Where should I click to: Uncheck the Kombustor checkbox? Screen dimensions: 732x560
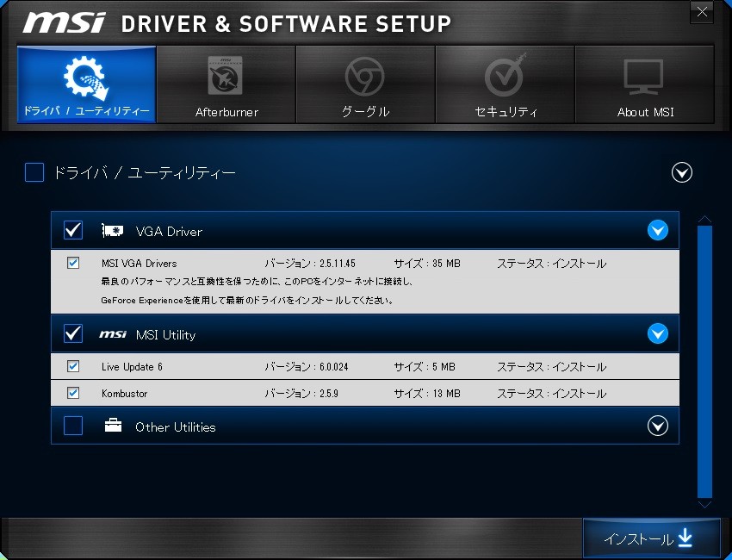pyautogui.click(x=73, y=393)
